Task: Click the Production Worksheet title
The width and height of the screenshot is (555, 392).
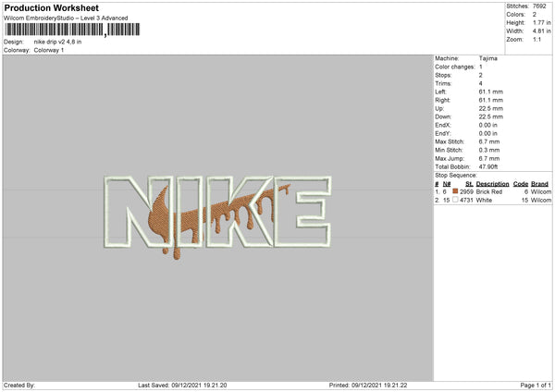Action: pos(51,7)
